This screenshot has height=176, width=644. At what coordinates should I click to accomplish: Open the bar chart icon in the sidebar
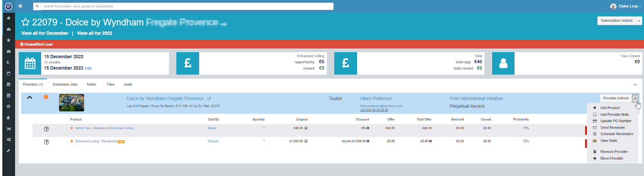[8, 129]
